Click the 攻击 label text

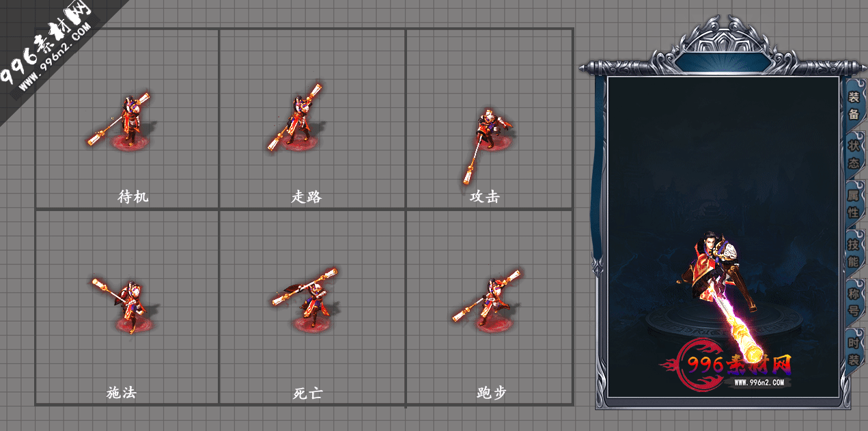(x=485, y=197)
